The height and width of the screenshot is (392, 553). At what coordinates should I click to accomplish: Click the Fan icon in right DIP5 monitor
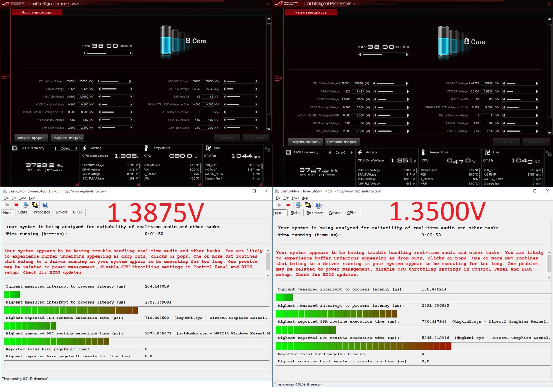point(487,152)
